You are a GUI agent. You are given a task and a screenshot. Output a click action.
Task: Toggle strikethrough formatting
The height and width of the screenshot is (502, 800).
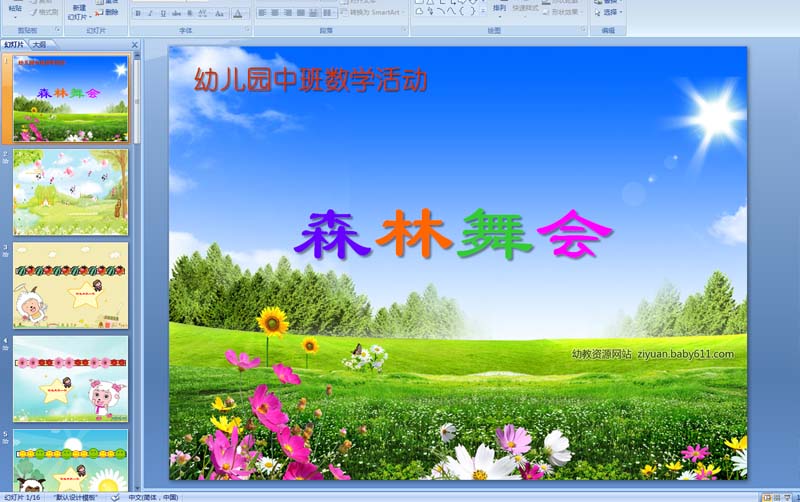pos(177,13)
